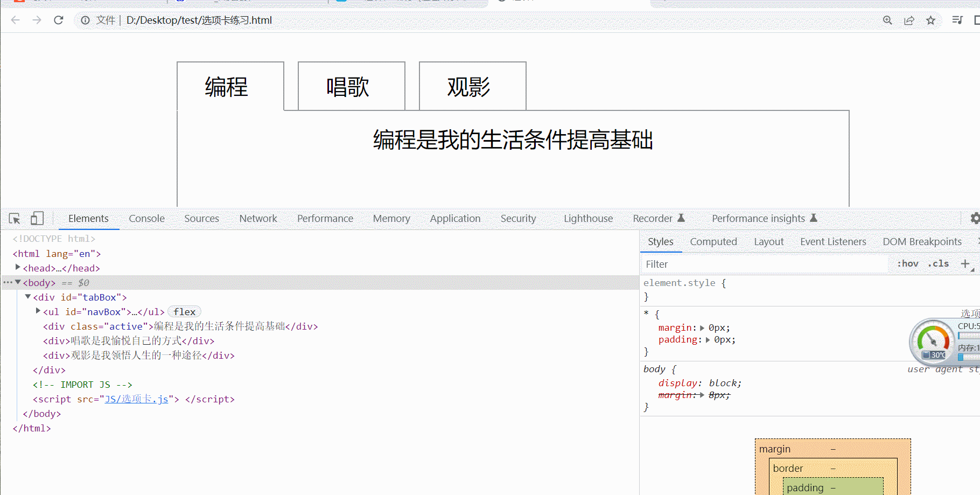The height and width of the screenshot is (495, 980).
Task: Select the div class="active" node
Action: [x=180, y=326]
